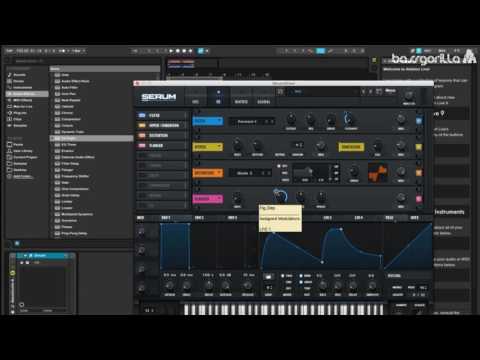Set distortion filter routing to PRE
The width and height of the screenshot is (480, 360).
(x=284, y=173)
